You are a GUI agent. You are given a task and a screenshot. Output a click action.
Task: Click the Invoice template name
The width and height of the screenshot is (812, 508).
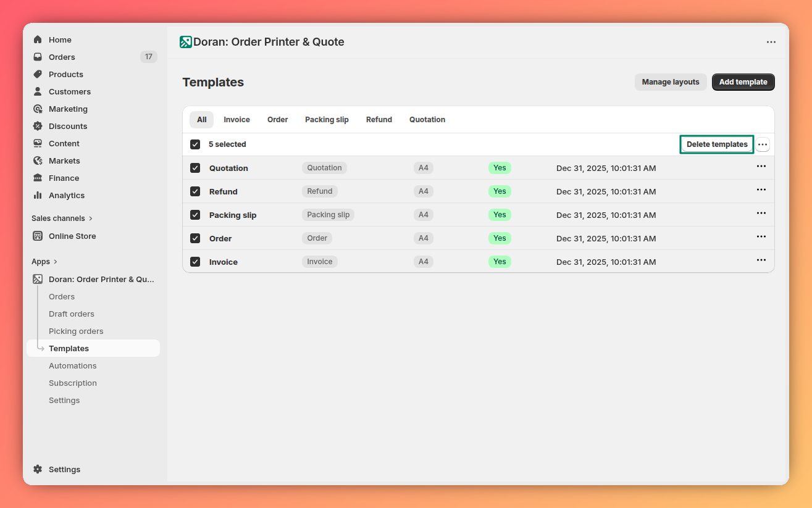[224, 262]
